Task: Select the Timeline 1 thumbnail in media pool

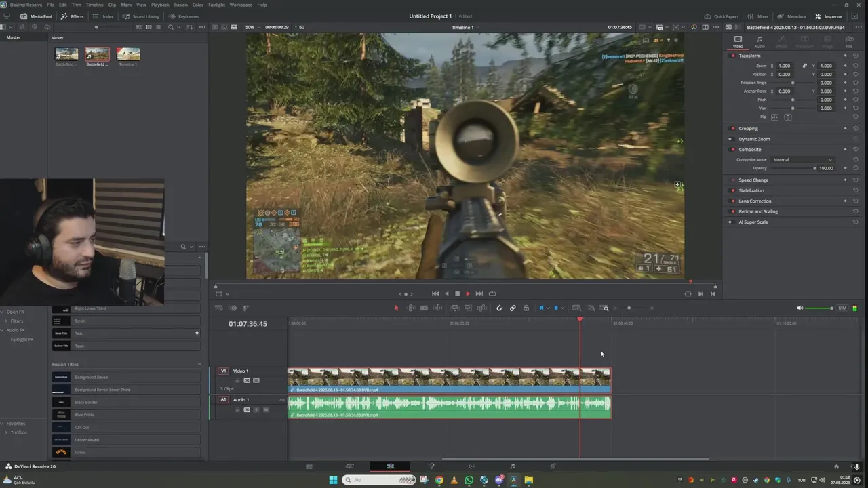Action: (128, 54)
